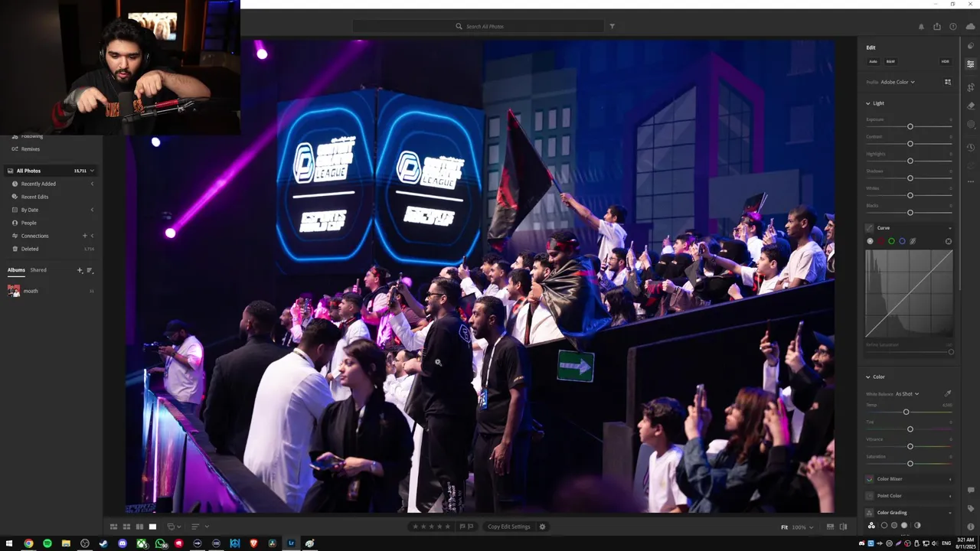Viewport: 980px width, 551px height.
Task: Select the Healing eraser tool
Action: (971, 106)
